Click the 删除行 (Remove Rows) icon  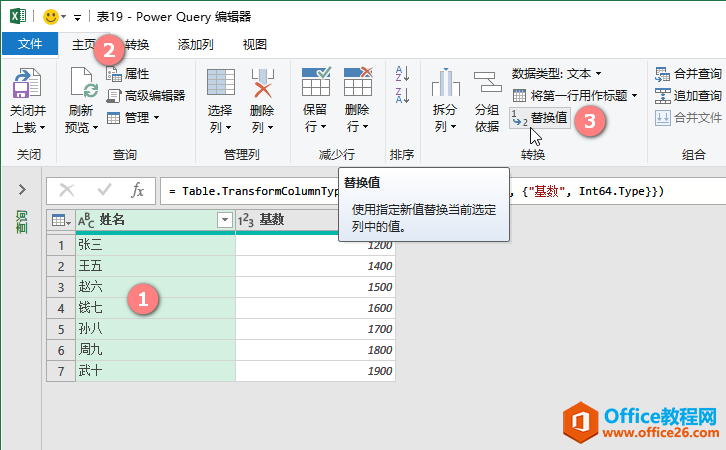pos(357,85)
